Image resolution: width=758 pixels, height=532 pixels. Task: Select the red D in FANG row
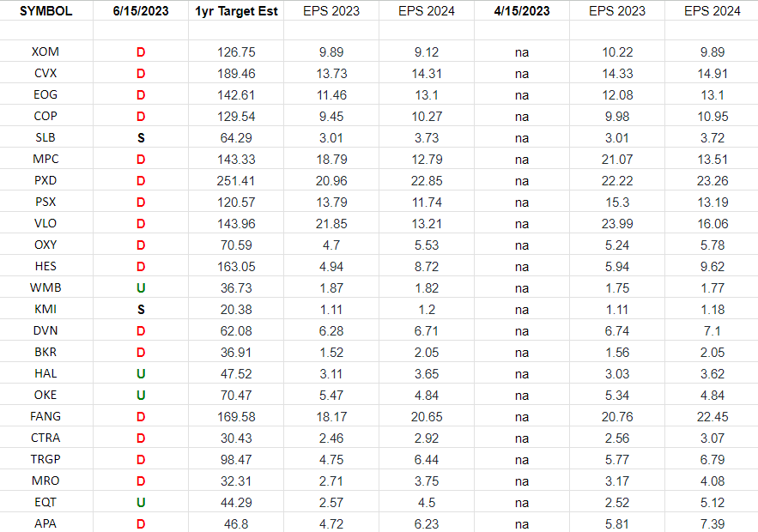pos(141,416)
